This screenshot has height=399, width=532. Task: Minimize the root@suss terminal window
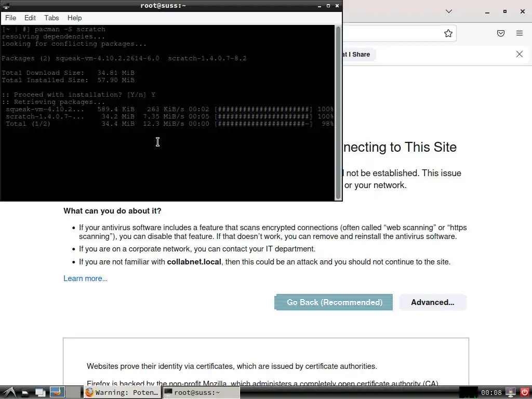[320, 6]
